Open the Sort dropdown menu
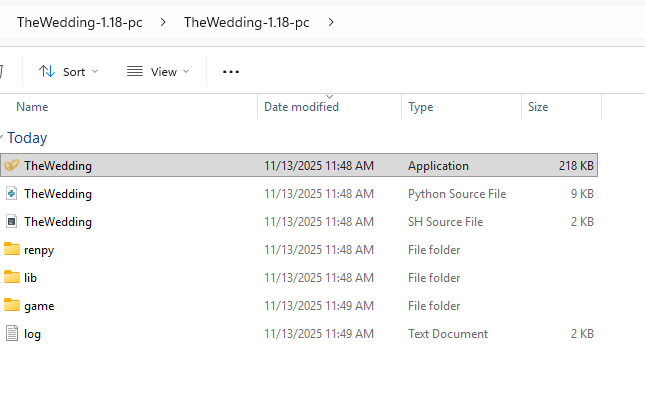The height and width of the screenshot is (420, 645). pyautogui.click(x=69, y=72)
